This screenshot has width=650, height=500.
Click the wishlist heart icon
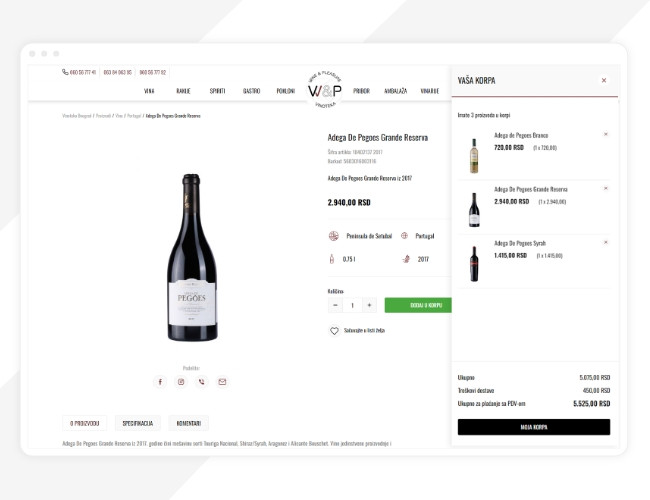pos(334,330)
